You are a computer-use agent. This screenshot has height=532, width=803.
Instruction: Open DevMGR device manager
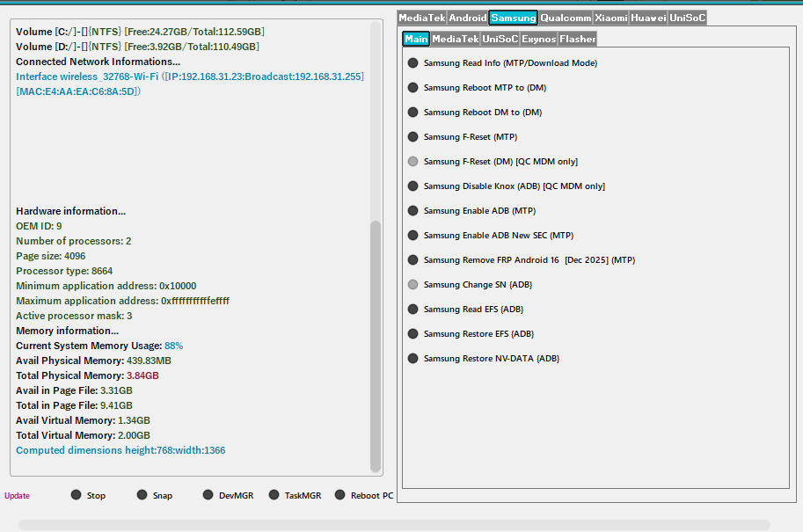tap(208, 495)
